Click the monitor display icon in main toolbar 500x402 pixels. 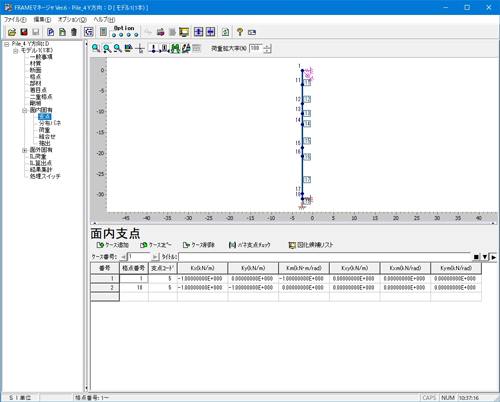coord(184,32)
